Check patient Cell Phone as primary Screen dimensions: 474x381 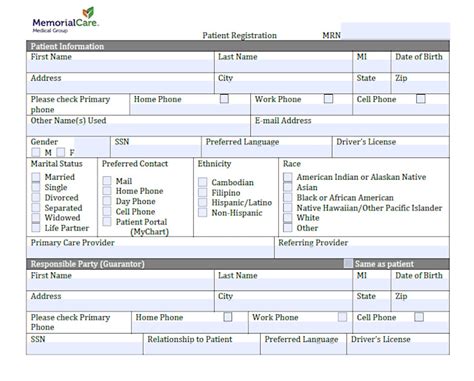pos(421,99)
